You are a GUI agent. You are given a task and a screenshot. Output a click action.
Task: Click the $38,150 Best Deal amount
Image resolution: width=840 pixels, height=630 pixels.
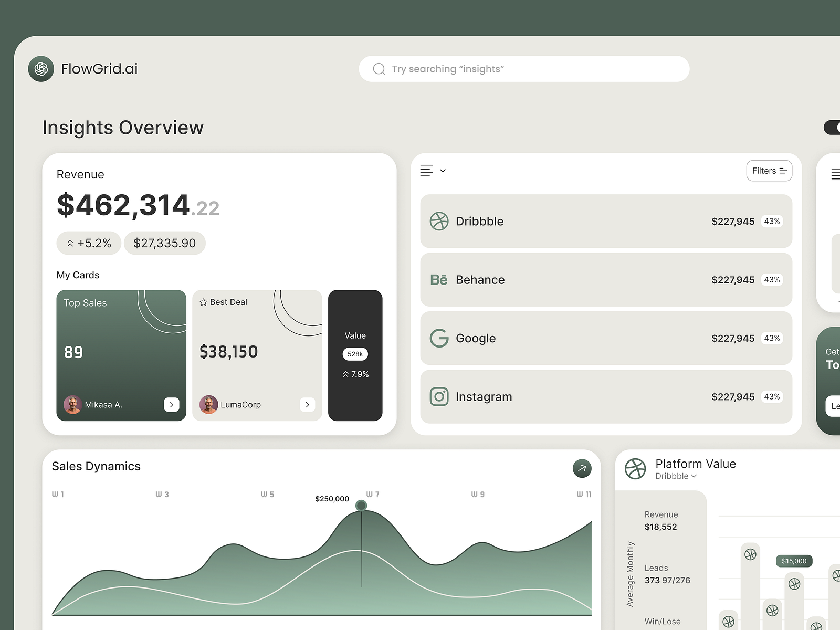(228, 352)
